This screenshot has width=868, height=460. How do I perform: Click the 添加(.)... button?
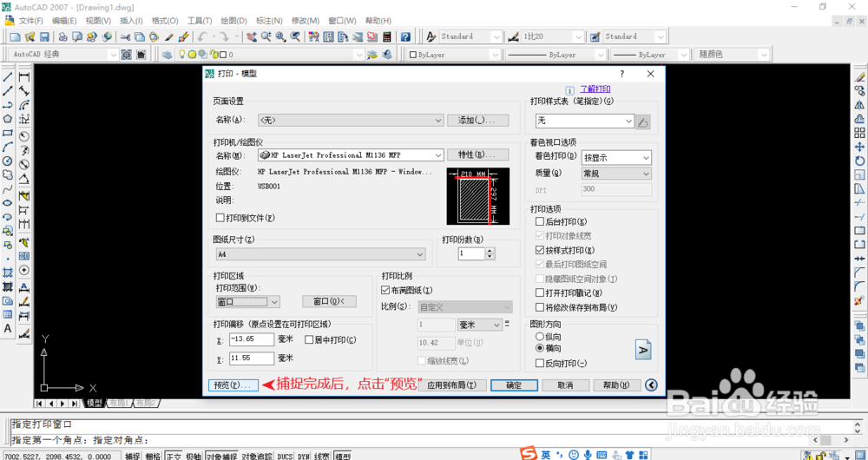point(477,120)
